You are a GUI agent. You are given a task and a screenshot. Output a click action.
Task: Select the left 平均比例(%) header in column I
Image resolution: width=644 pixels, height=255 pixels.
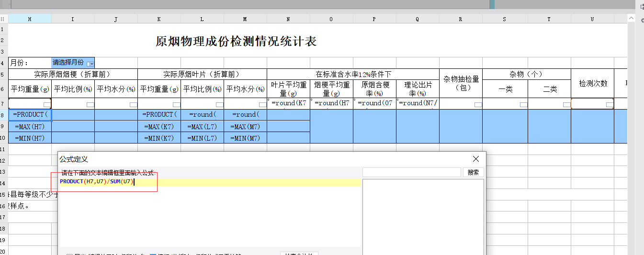[73, 89]
